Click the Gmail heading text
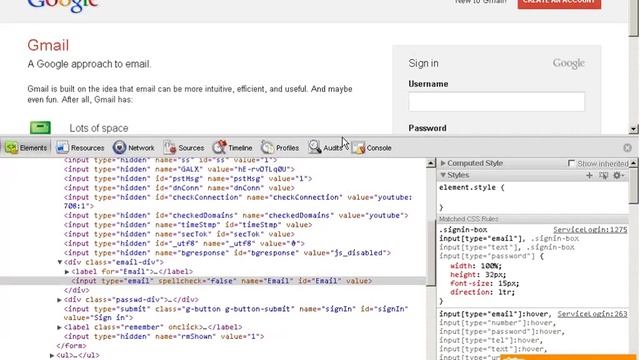Viewport: 640px width, 360px height. 48,45
